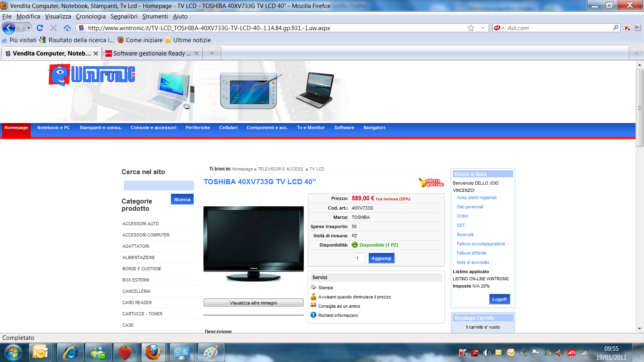Click the Ricerca button

point(182,200)
